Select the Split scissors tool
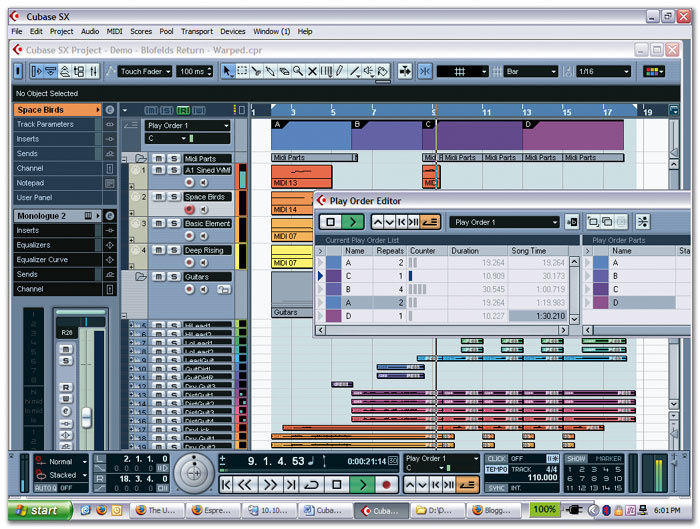 [x=256, y=71]
